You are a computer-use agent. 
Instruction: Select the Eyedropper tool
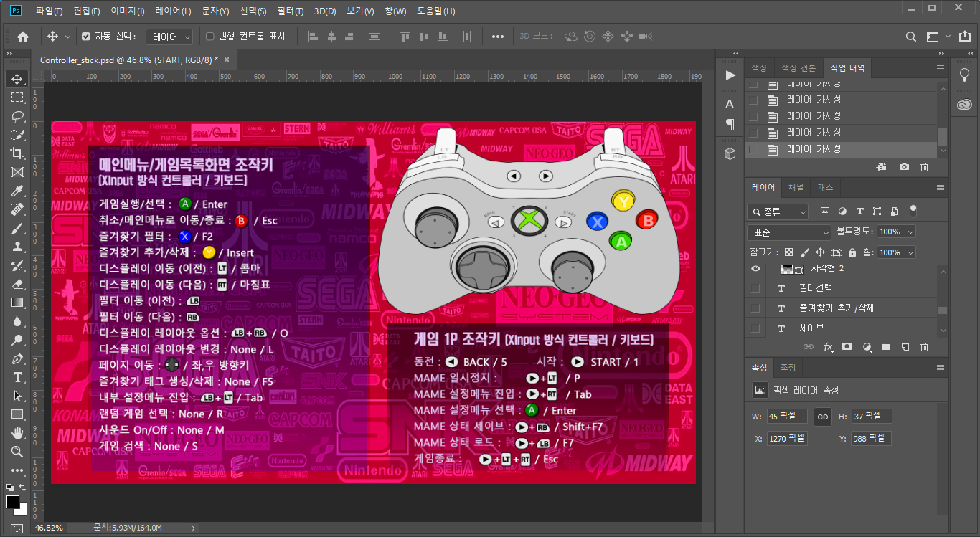coord(17,191)
